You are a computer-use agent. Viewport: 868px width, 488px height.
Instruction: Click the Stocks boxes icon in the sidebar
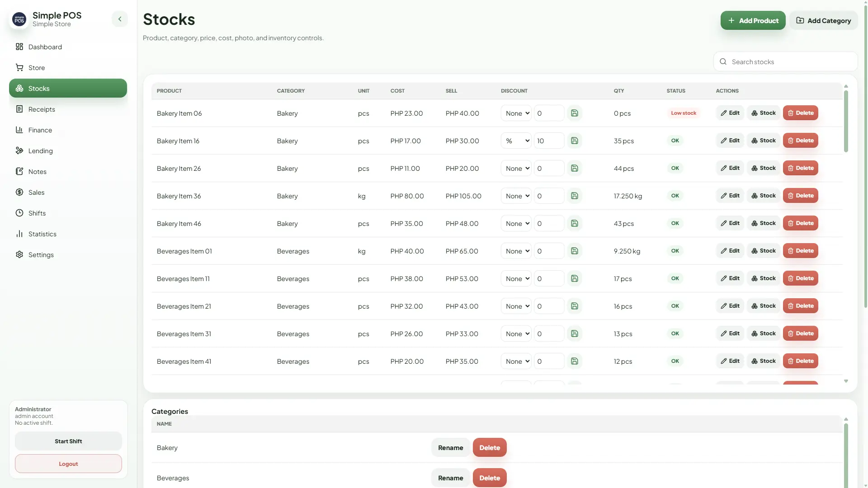pos(19,88)
